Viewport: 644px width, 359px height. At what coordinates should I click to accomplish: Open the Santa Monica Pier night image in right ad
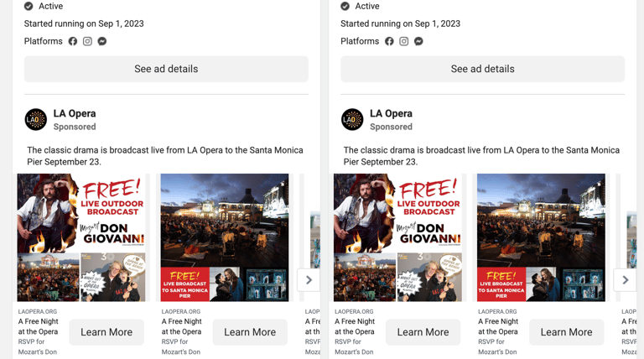pos(541,237)
